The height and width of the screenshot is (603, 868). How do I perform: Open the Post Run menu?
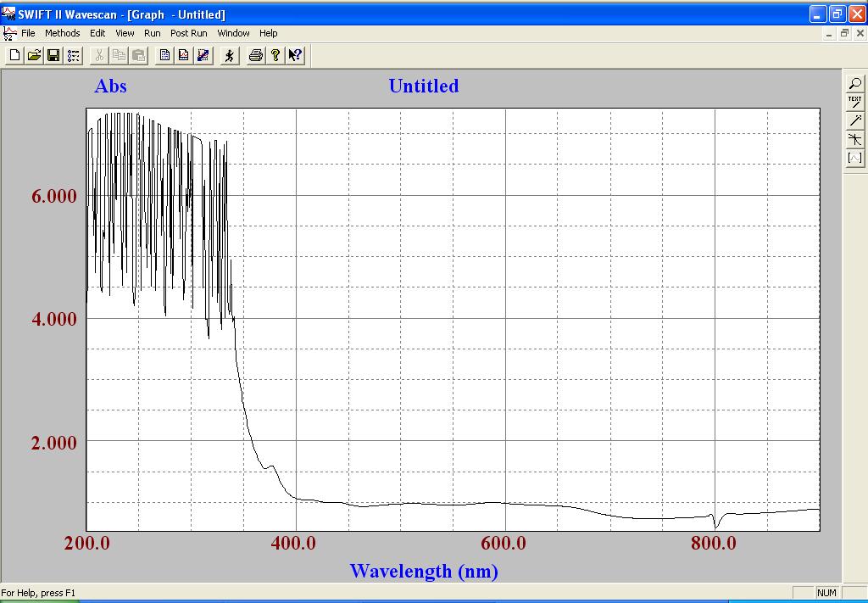tap(189, 33)
